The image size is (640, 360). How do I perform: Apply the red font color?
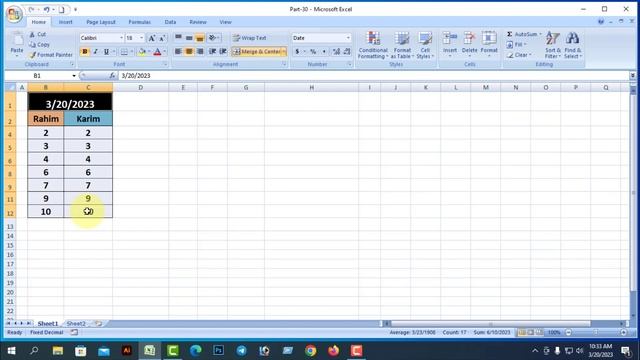pyautogui.click(x=158, y=52)
